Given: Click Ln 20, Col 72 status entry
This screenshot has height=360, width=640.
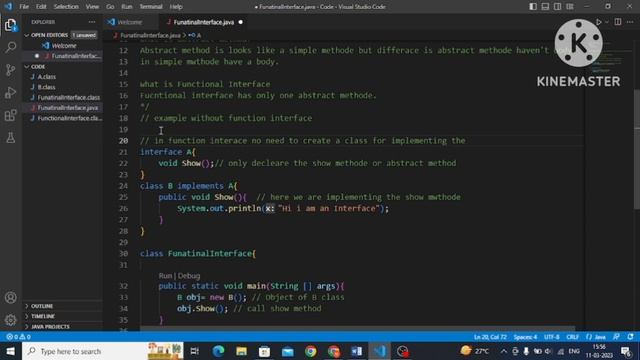Looking at the screenshot, I should coord(490,337).
